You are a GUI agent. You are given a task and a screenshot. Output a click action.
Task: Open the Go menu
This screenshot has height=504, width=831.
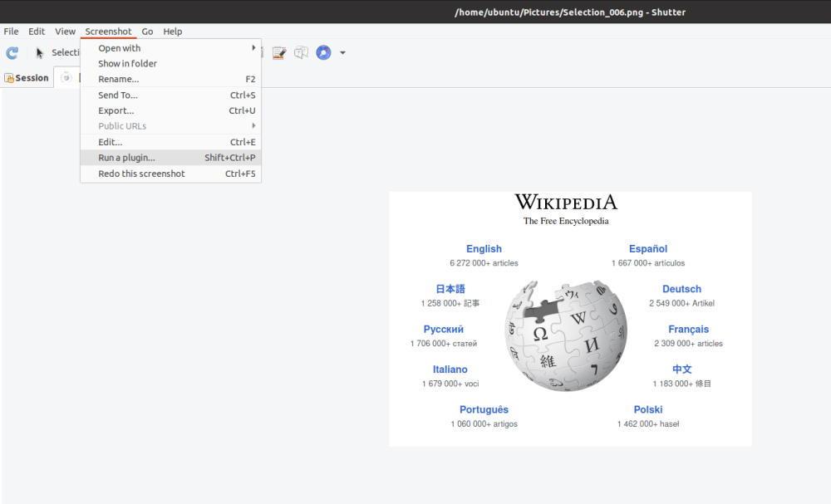(147, 32)
